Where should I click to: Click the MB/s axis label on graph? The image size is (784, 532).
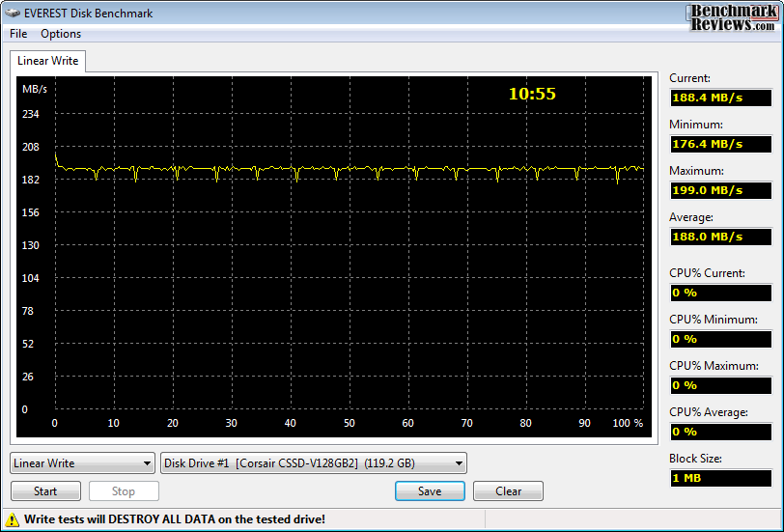click(x=35, y=89)
